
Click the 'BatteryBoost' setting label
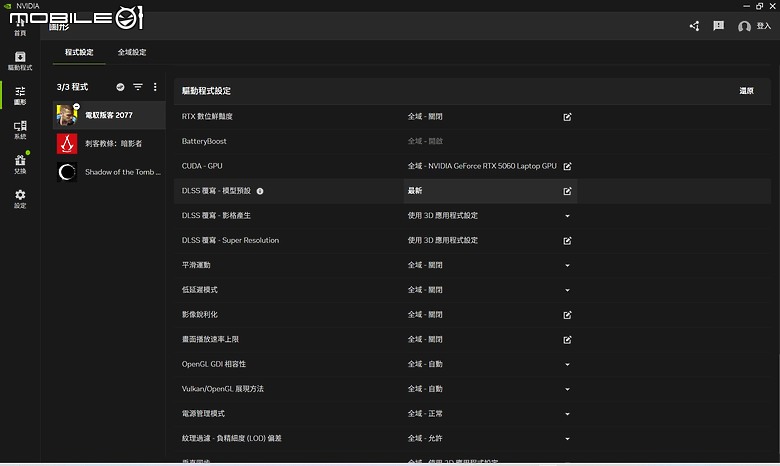point(204,141)
